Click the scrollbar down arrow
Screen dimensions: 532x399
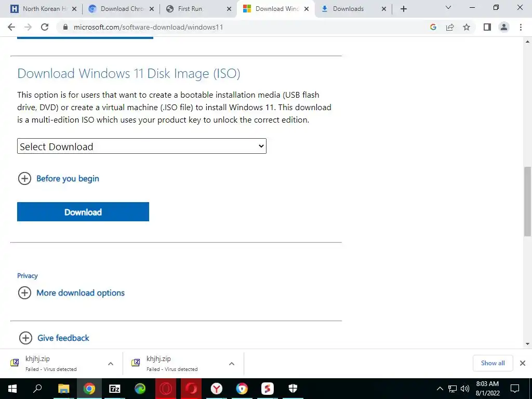tap(527, 344)
